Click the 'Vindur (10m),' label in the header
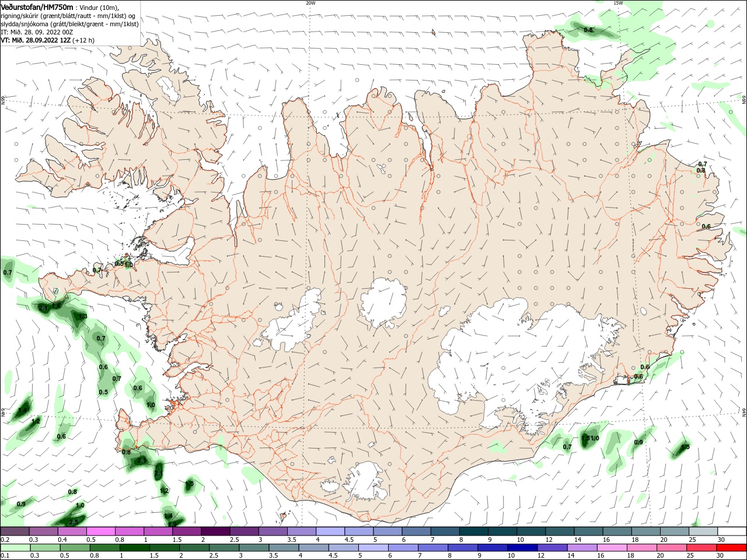The image size is (747, 560). tap(99, 7)
